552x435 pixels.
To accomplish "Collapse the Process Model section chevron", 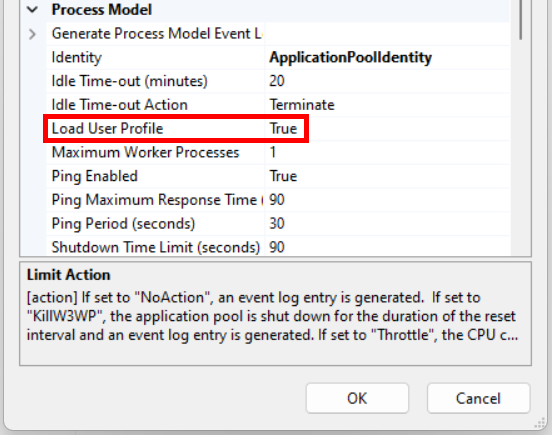I will pos(32,10).
